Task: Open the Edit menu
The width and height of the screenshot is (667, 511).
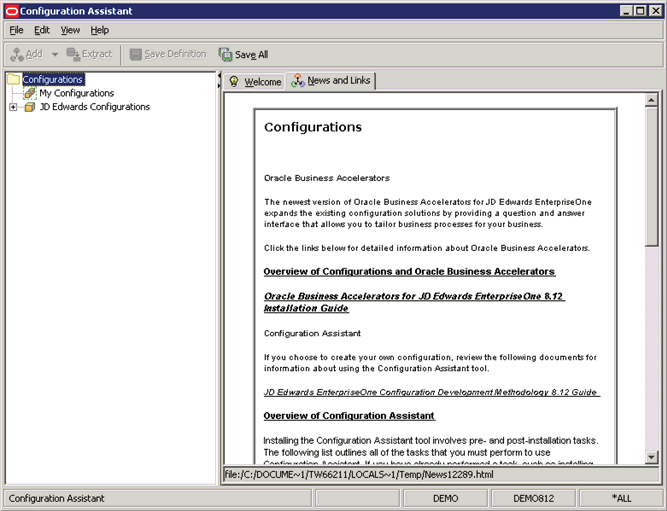Action: (x=42, y=30)
